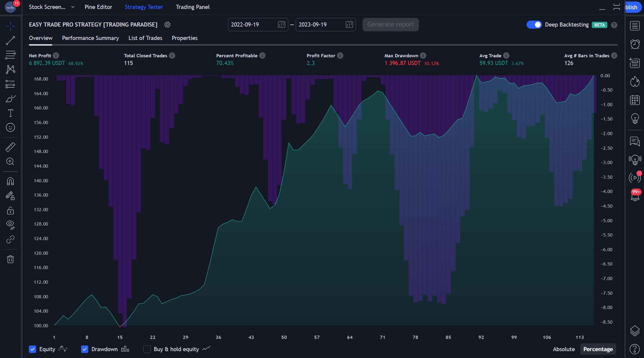This screenshot has height=358, width=644.
Task: Expand the Stock Screener dropdown arrow
Action: point(73,7)
